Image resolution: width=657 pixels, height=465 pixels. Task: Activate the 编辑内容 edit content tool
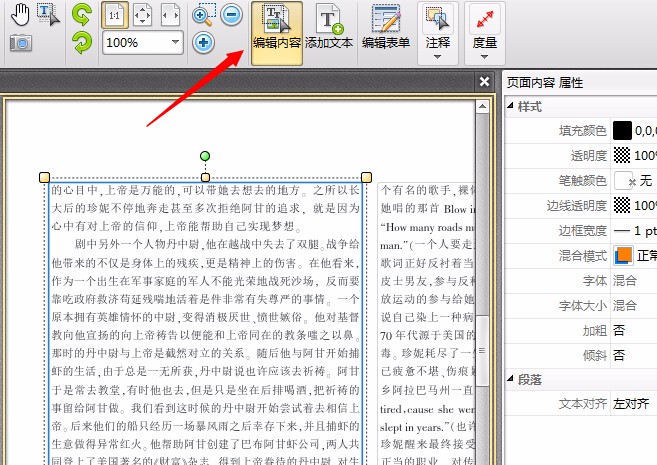[277, 30]
